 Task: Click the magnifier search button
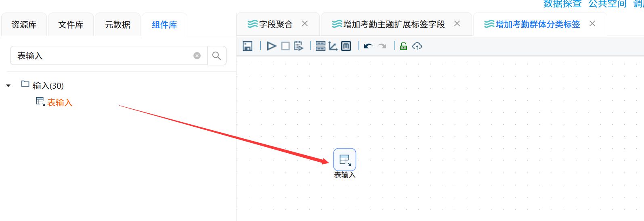[x=217, y=56]
